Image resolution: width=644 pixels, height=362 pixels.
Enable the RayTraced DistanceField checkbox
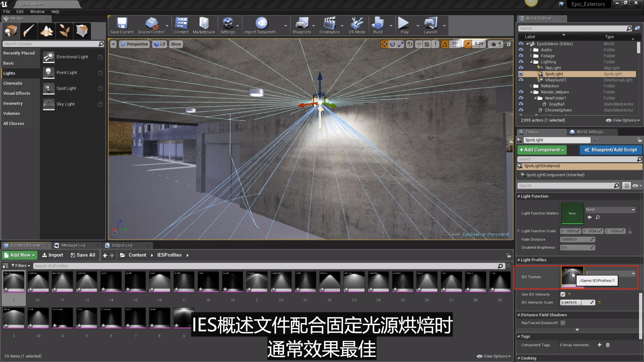point(563,323)
